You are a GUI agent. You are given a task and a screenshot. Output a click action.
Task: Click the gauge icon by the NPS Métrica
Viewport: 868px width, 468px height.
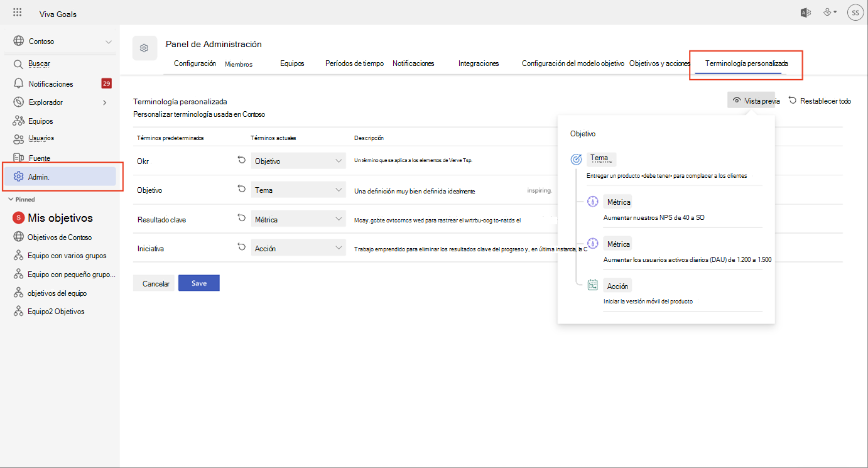pyautogui.click(x=592, y=202)
